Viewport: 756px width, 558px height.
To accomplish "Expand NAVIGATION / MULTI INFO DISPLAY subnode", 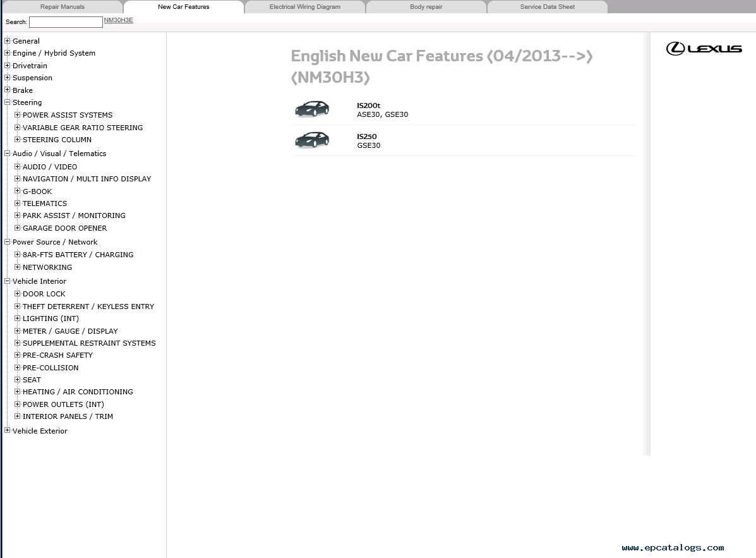I will coord(17,178).
